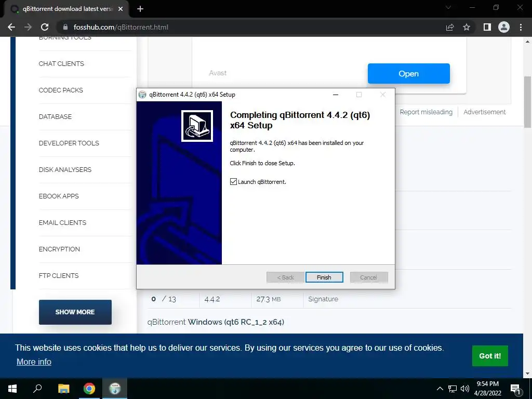Click the SHOW MORE categories button
The height and width of the screenshot is (399, 532).
tap(75, 312)
